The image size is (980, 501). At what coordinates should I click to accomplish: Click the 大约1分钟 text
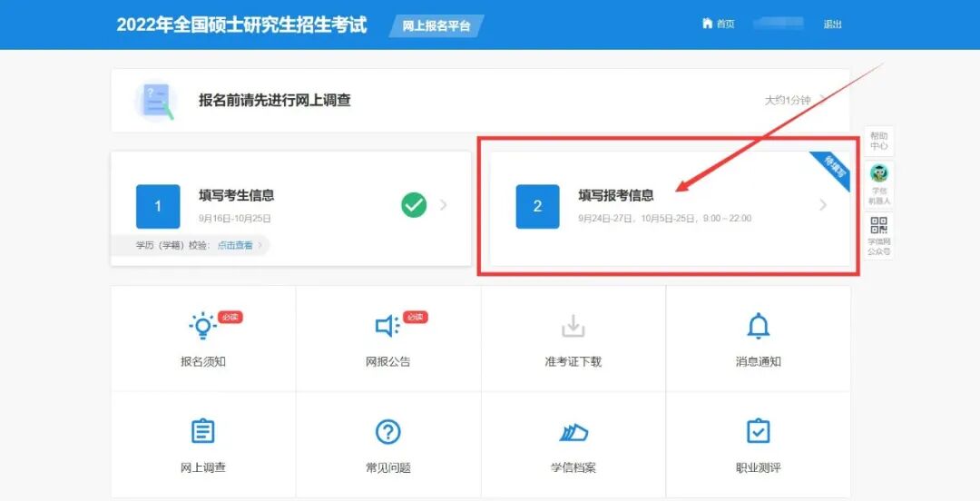788,100
